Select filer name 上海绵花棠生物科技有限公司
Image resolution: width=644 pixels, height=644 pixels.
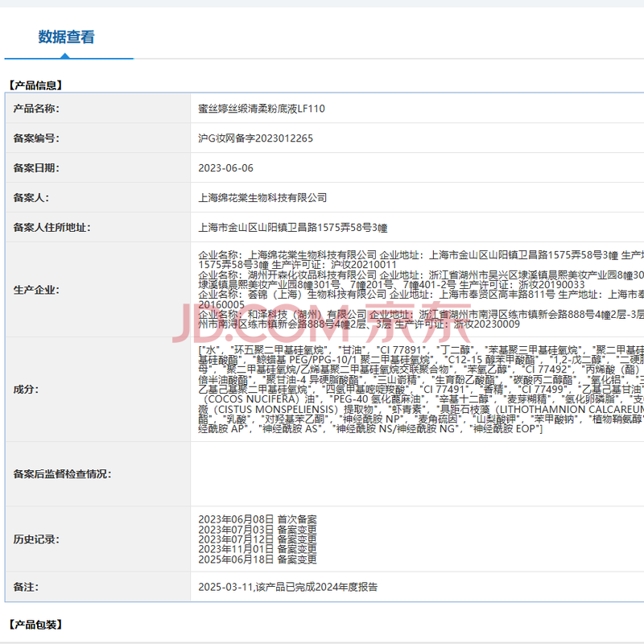point(262,197)
